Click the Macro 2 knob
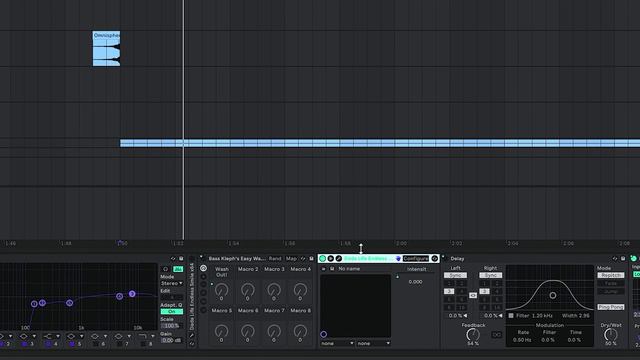The image size is (640, 360). point(248,290)
